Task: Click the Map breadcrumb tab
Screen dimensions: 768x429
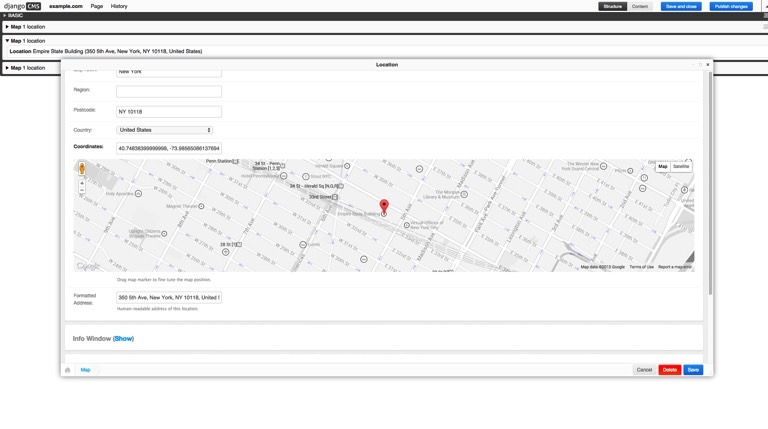Action: point(85,370)
